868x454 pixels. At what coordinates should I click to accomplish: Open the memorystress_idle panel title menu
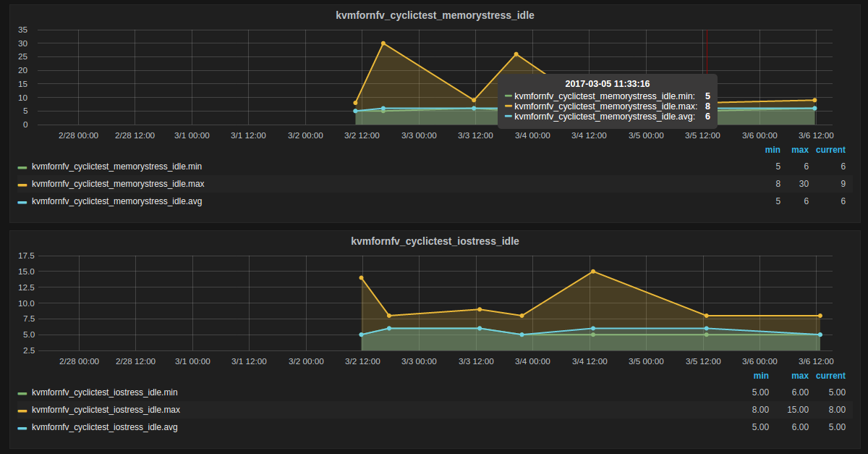[x=435, y=15]
